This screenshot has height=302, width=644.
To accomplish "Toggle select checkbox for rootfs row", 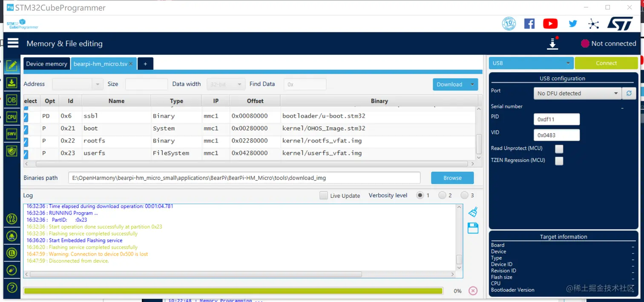I will click(x=26, y=141).
